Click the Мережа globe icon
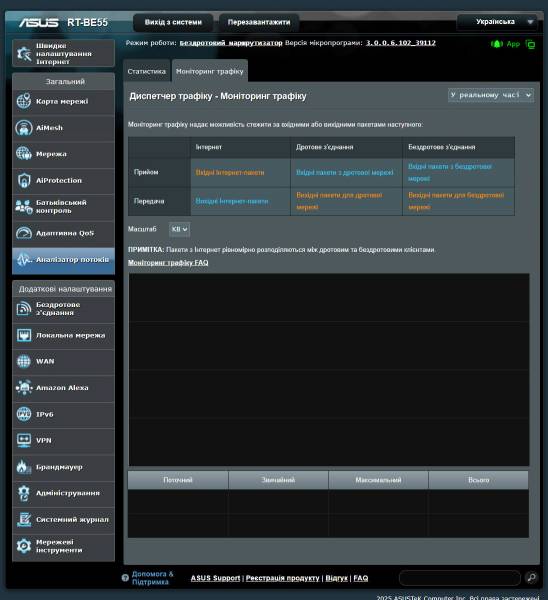This screenshot has height=600, width=548. [x=24, y=154]
